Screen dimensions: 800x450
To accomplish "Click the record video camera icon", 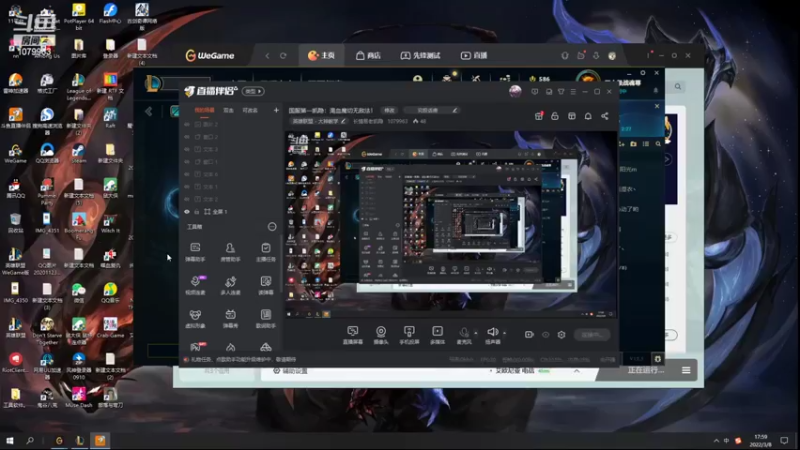I will click(x=529, y=335).
